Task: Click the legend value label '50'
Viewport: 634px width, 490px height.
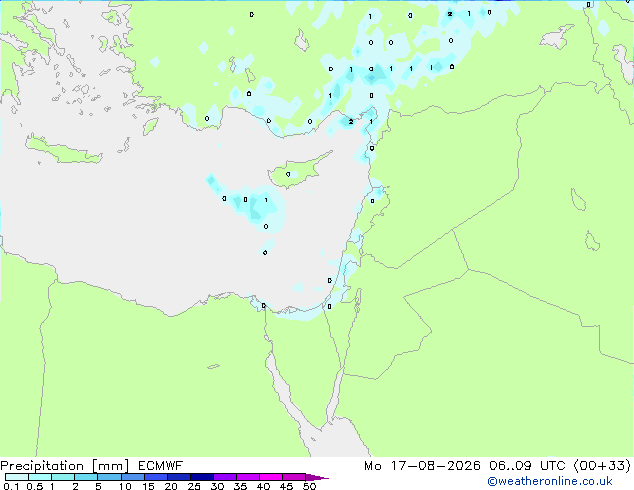Action: click(310, 486)
